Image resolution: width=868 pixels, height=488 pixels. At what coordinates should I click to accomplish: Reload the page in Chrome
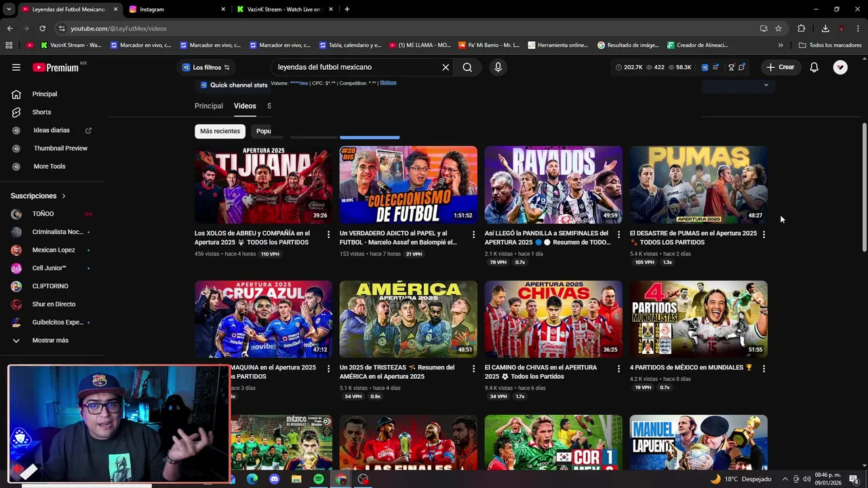42,28
